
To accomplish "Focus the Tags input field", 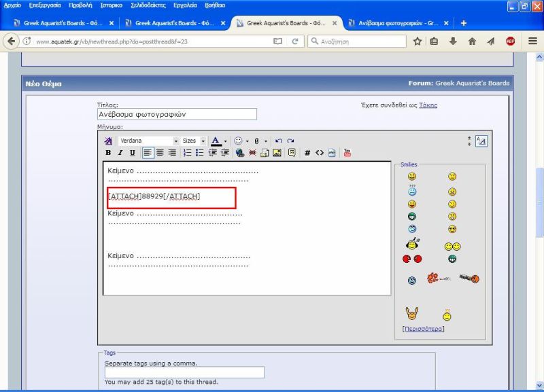I will click(x=184, y=372).
